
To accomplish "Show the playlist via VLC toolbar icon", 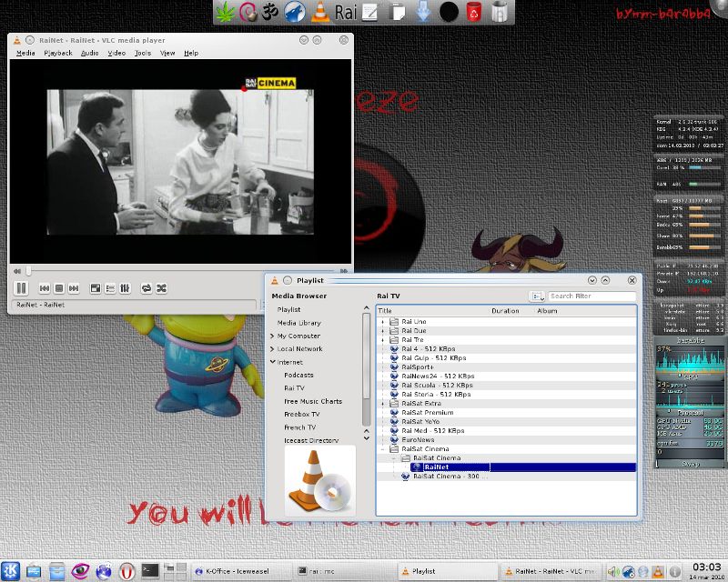I will point(110,288).
